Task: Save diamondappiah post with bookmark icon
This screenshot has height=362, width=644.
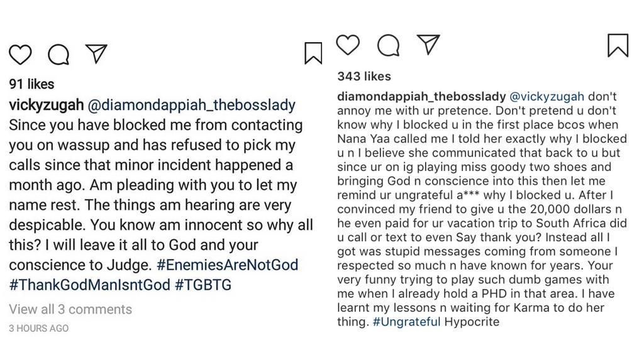Action: [x=618, y=45]
